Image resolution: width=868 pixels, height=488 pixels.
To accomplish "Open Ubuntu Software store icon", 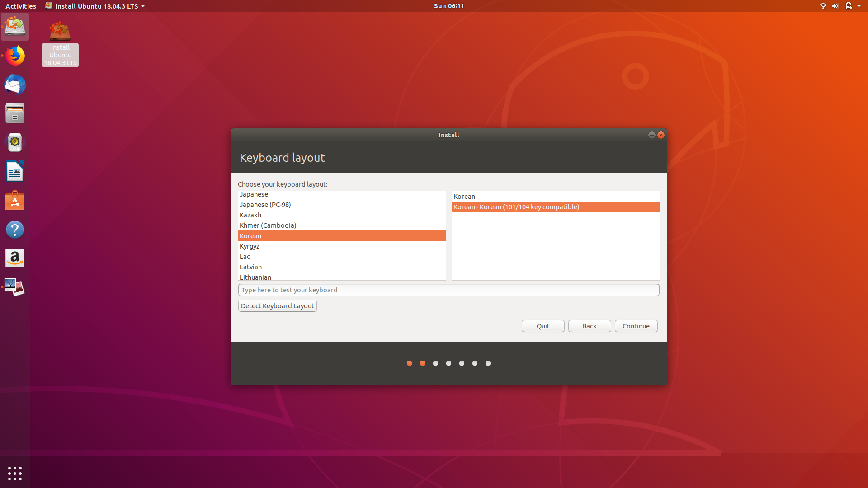I will tap(15, 201).
